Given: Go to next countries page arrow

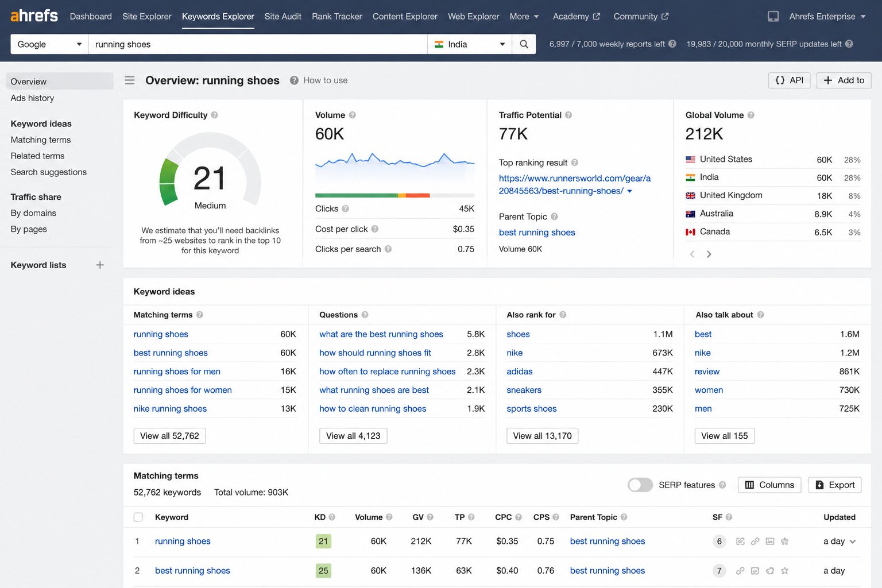Looking at the screenshot, I should tap(709, 254).
